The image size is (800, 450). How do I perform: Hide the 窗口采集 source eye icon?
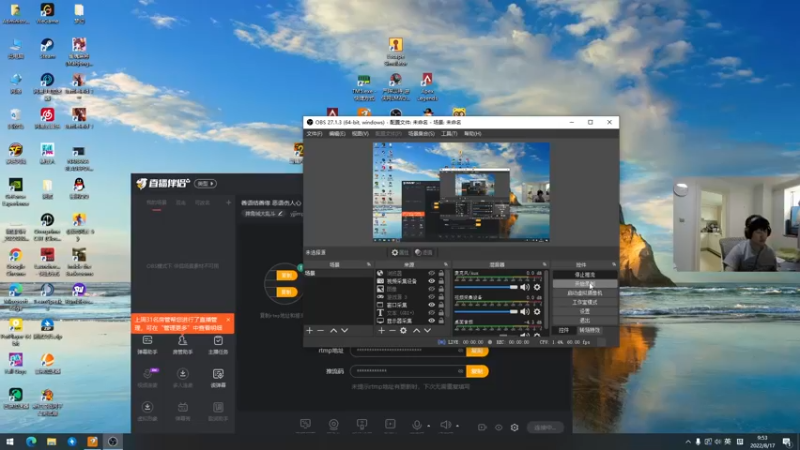(432, 305)
